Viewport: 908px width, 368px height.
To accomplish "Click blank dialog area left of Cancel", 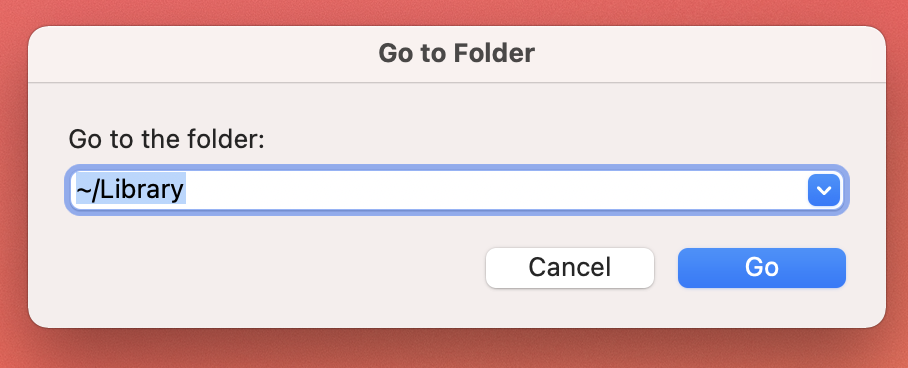I will click(x=261, y=268).
